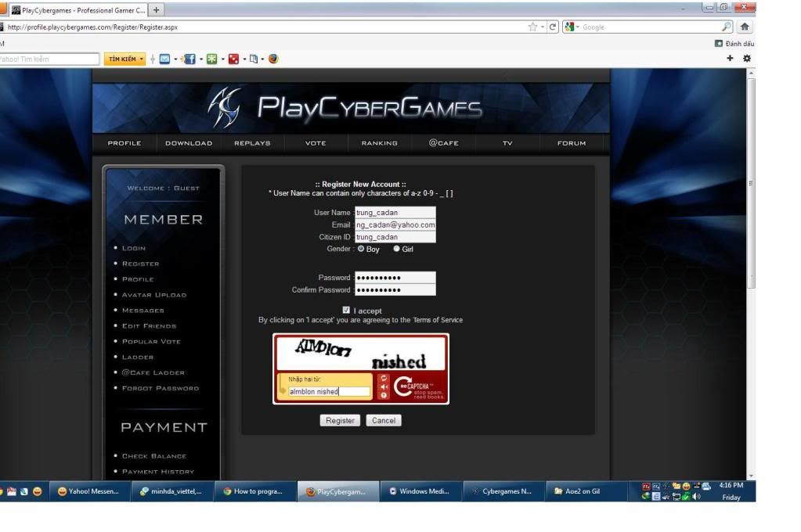
Task: Click the reCAPTCHA answer text box
Action: click(330, 392)
